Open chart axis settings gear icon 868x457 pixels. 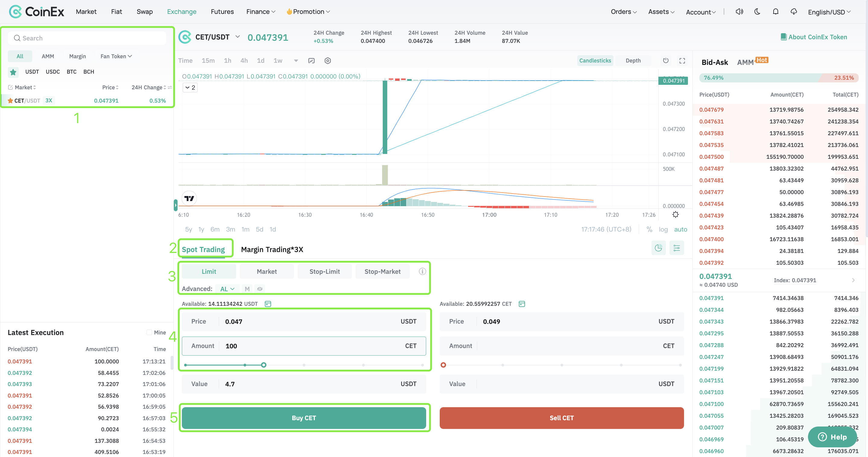675,215
